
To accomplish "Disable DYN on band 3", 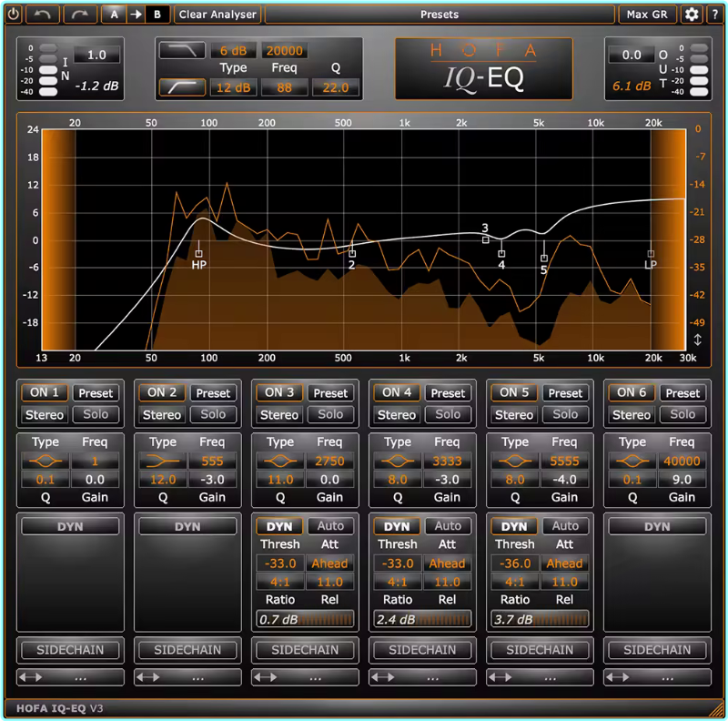I will 279,526.
